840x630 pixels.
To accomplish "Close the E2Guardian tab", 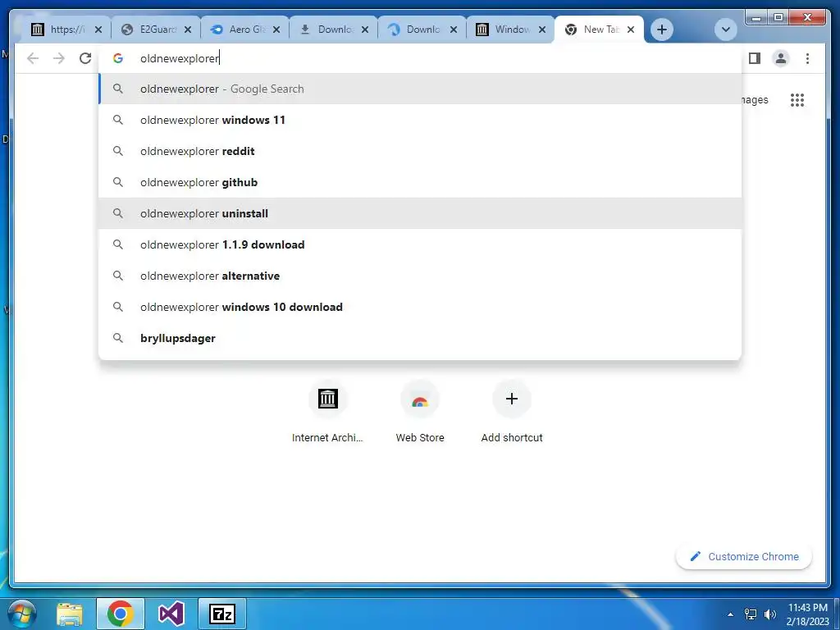I will point(188,30).
